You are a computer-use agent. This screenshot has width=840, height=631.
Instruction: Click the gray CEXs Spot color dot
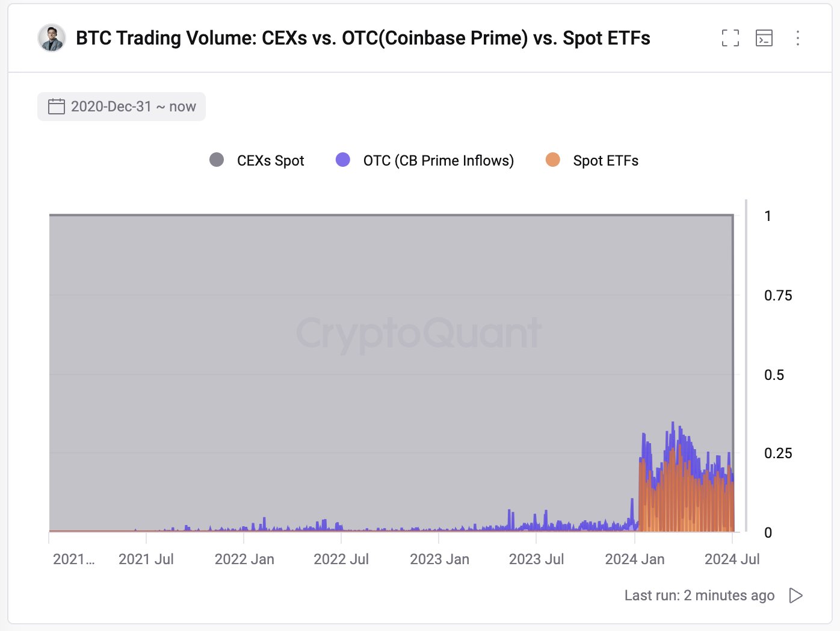tap(217, 160)
